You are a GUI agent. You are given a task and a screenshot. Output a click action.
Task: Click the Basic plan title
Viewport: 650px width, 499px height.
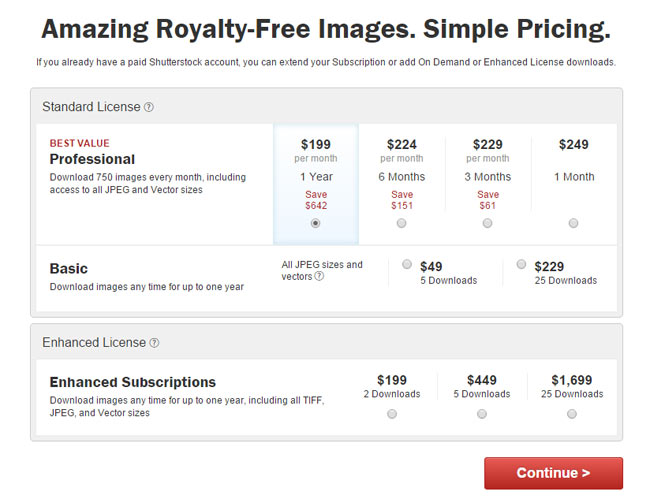click(68, 269)
